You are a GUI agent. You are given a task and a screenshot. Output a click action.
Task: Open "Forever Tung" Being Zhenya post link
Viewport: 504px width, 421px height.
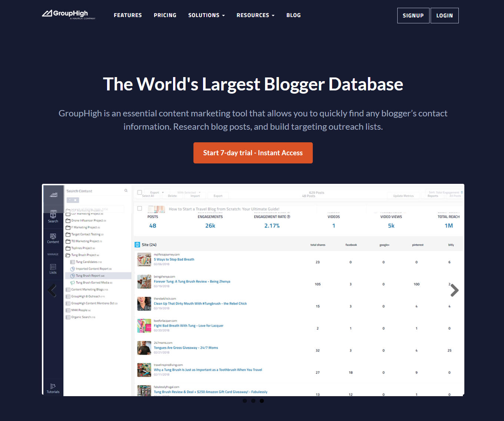tap(192, 282)
